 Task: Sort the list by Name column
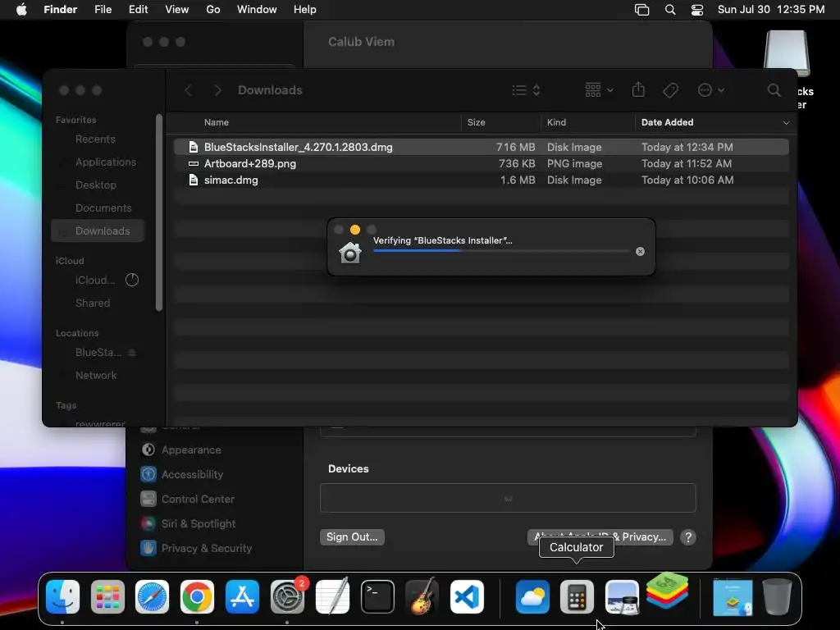pyautogui.click(x=217, y=123)
